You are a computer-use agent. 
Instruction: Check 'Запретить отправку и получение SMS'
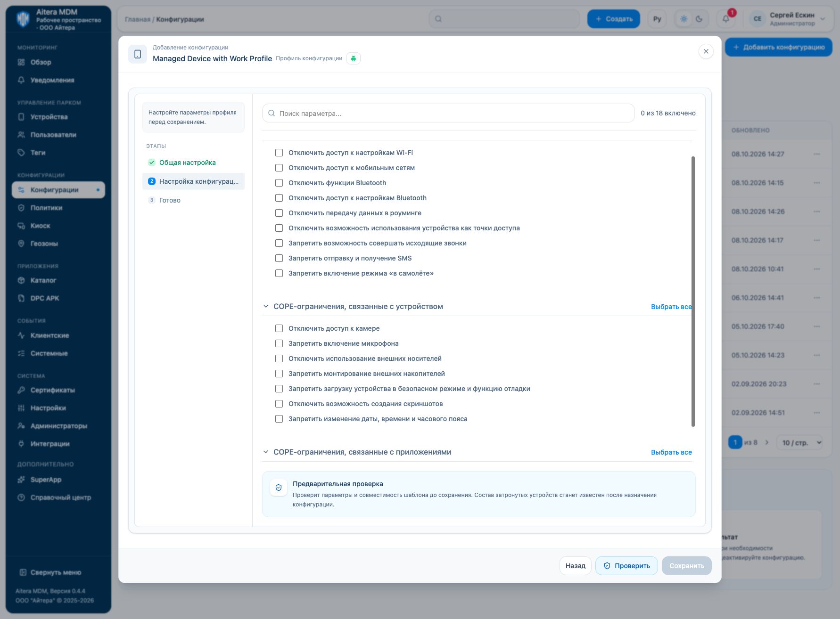279,258
